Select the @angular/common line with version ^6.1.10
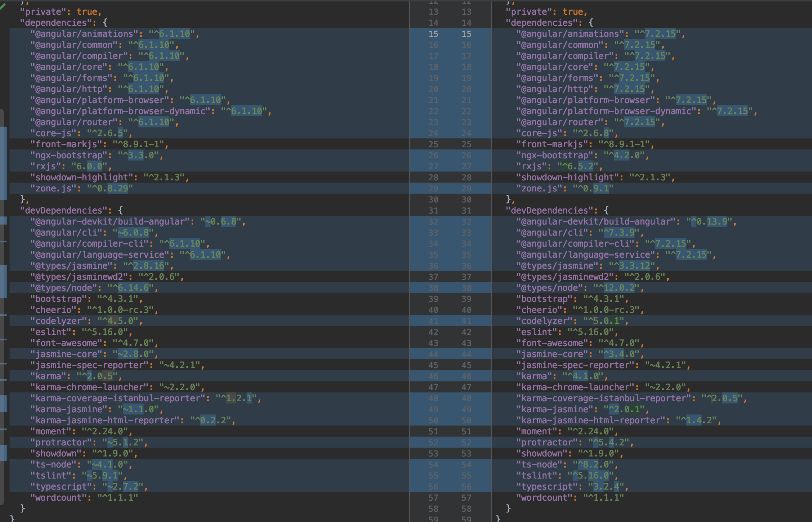This screenshot has width=812, height=522. (x=105, y=45)
